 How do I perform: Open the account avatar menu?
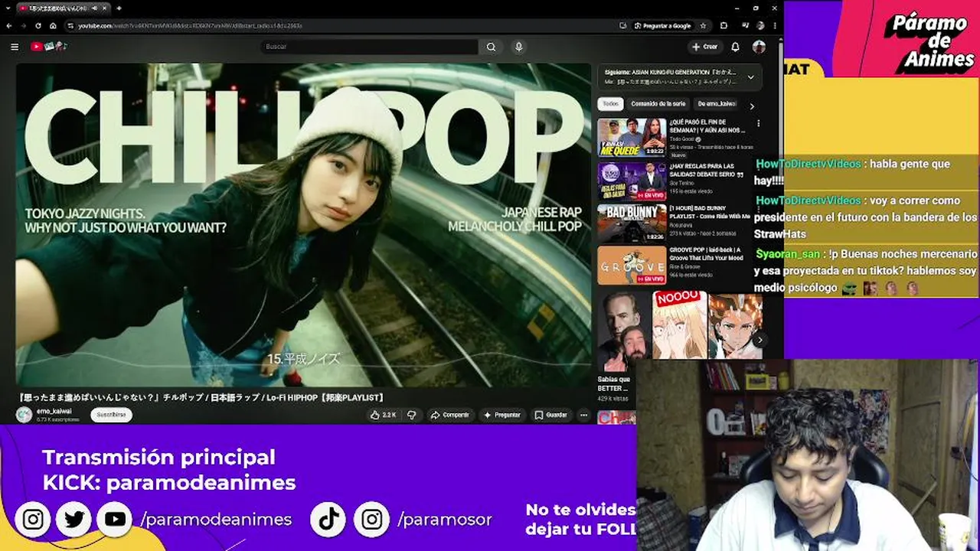[x=759, y=47]
